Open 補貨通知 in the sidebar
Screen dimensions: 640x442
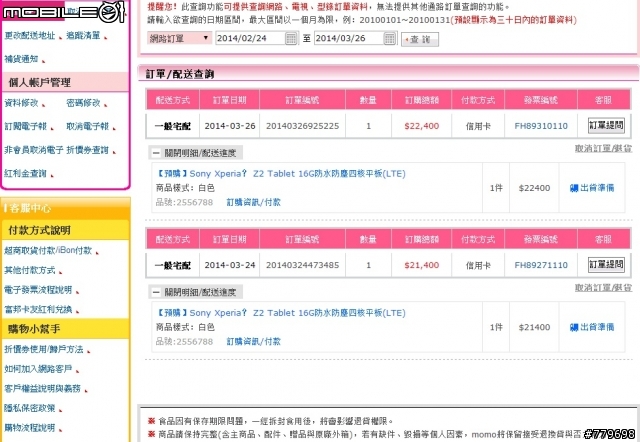(x=21, y=59)
